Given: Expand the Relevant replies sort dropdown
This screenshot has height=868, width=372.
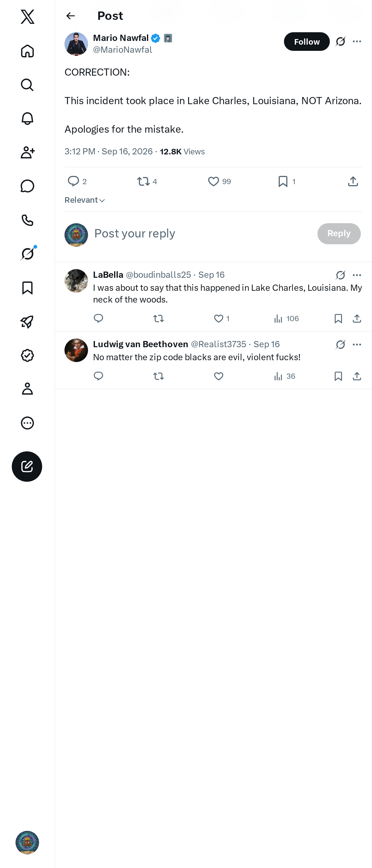Looking at the screenshot, I should (85, 200).
